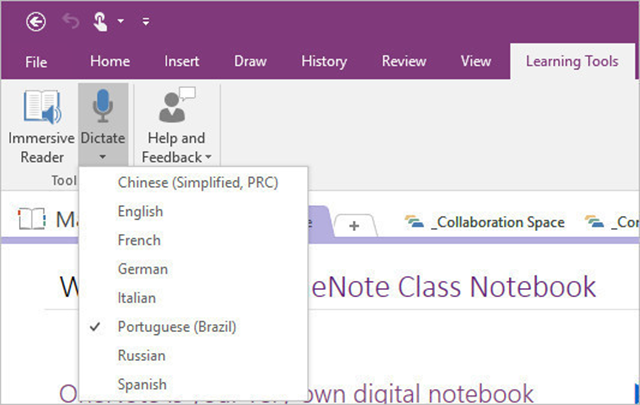Select Russian from the language menu
Screen dimensions: 640x405
pos(193,356)
